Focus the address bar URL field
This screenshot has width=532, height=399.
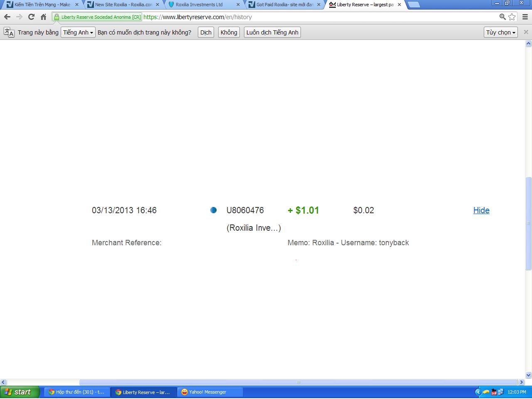click(x=320, y=17)
